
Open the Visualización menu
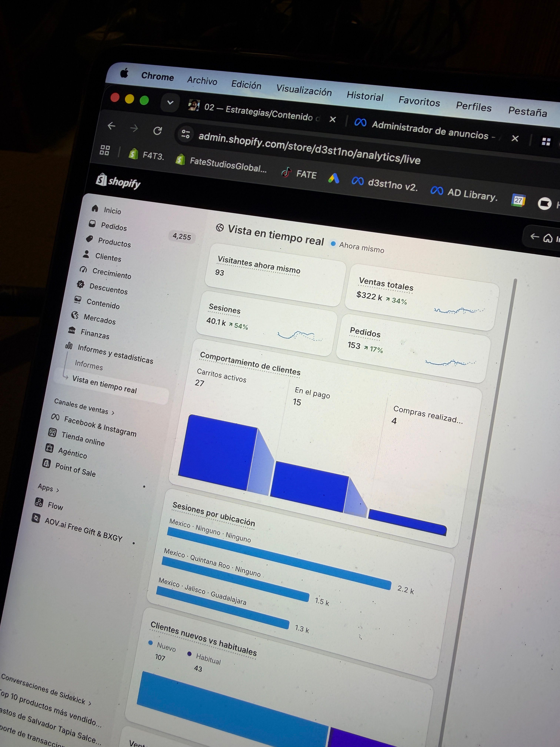click(304, 90)
